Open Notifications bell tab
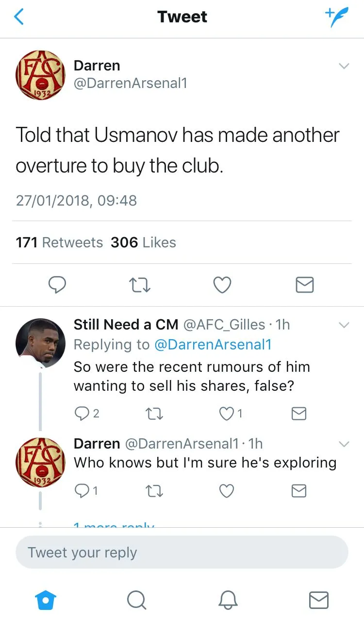This screenshot has width=364, height=624. point(228,600)
